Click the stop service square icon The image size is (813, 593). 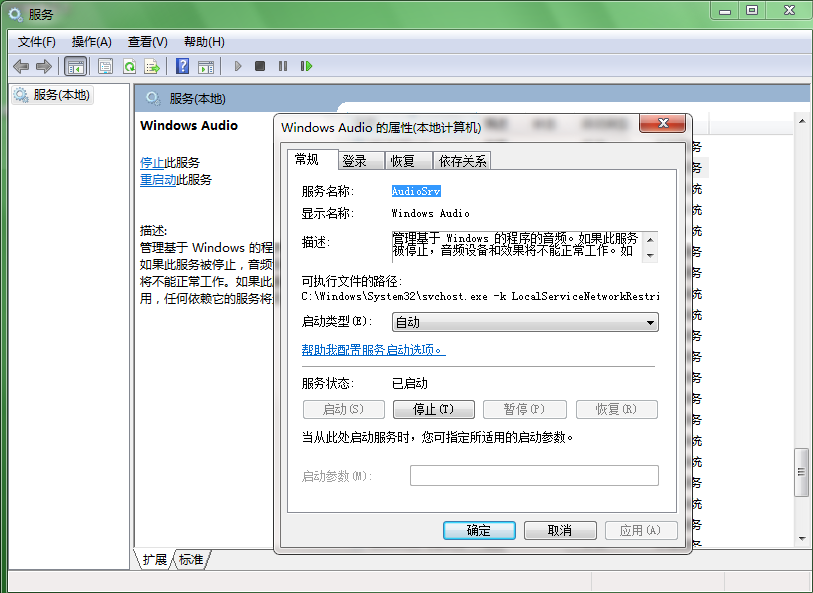[x=260, y=66]
